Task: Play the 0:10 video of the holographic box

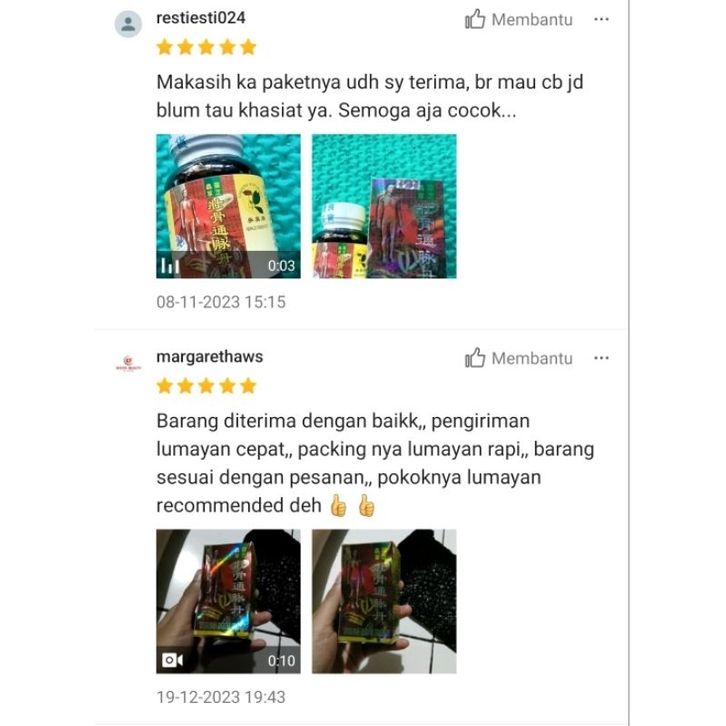Action: coord(228,601)
